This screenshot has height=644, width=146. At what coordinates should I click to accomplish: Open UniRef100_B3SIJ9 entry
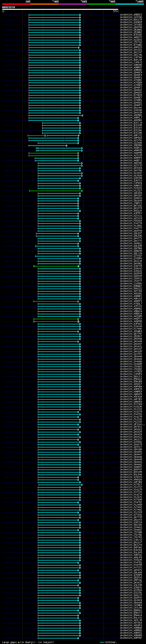point(131,123)
